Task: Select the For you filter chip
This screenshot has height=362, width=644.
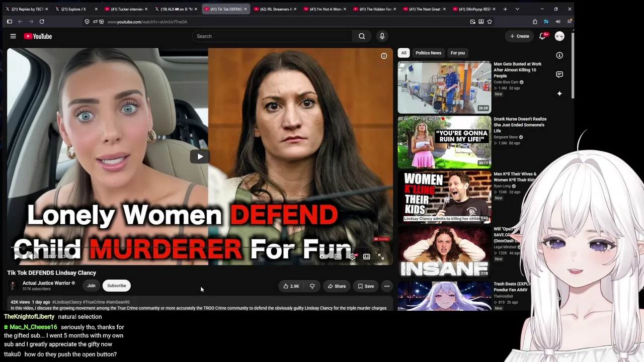Action: pos(458,53)
